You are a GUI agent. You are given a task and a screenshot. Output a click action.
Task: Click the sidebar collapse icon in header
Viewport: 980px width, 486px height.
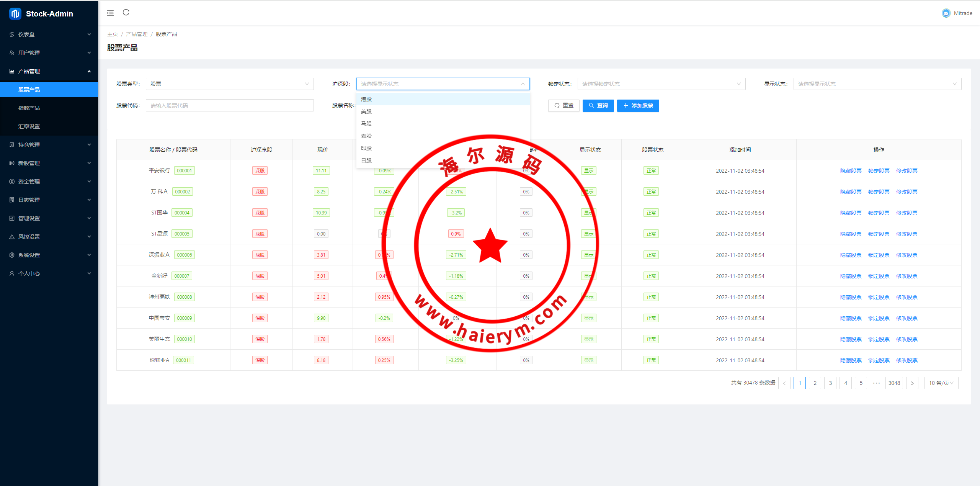pyautogui.click(x=110, y=13)
